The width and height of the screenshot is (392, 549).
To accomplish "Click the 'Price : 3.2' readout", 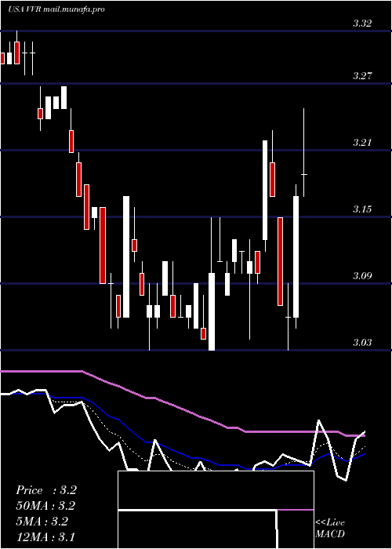I will tap(45, 490).
